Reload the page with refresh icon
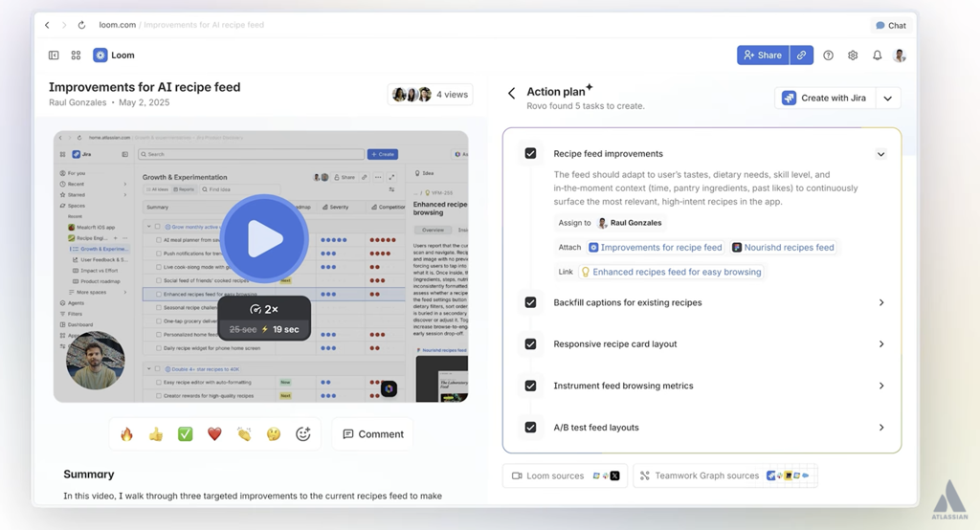Image resolution: width=980 pixels, height=530 pixels. pos(81,25)
